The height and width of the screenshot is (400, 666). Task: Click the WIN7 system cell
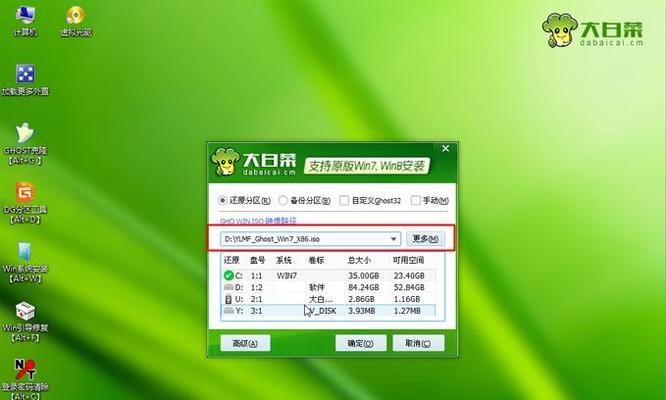[x=287, y=276]
